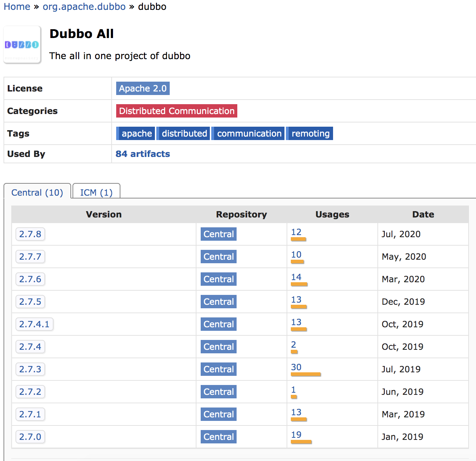Viewport: 476px width, 461px height.
Task: Switch to the Central (10) tab
Action: (x=37, y=192)
